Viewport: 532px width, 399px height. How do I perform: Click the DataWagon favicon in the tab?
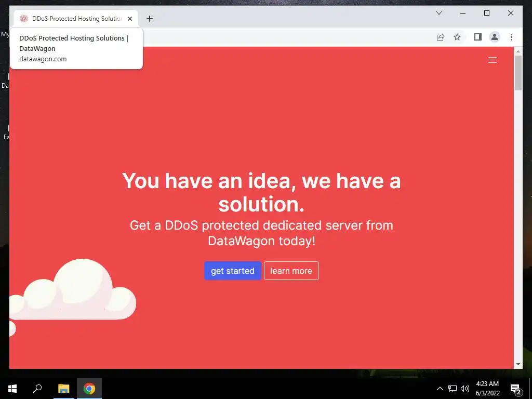point(23,19)
